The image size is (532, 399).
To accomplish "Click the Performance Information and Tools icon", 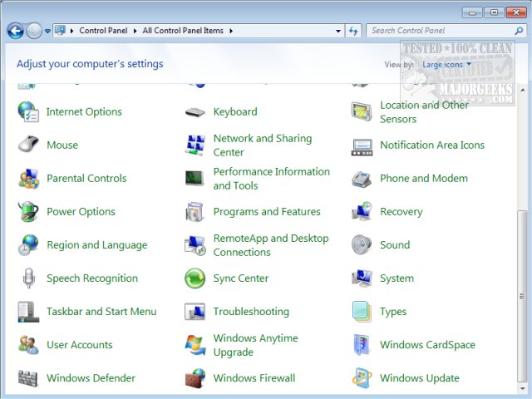I will pyautogui.click(x=195, y=178).
